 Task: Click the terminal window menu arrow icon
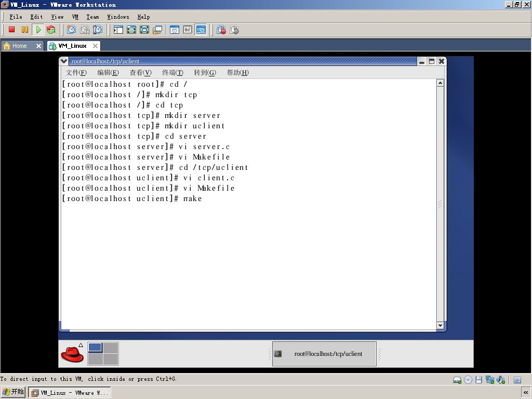(x=64, y=61)
